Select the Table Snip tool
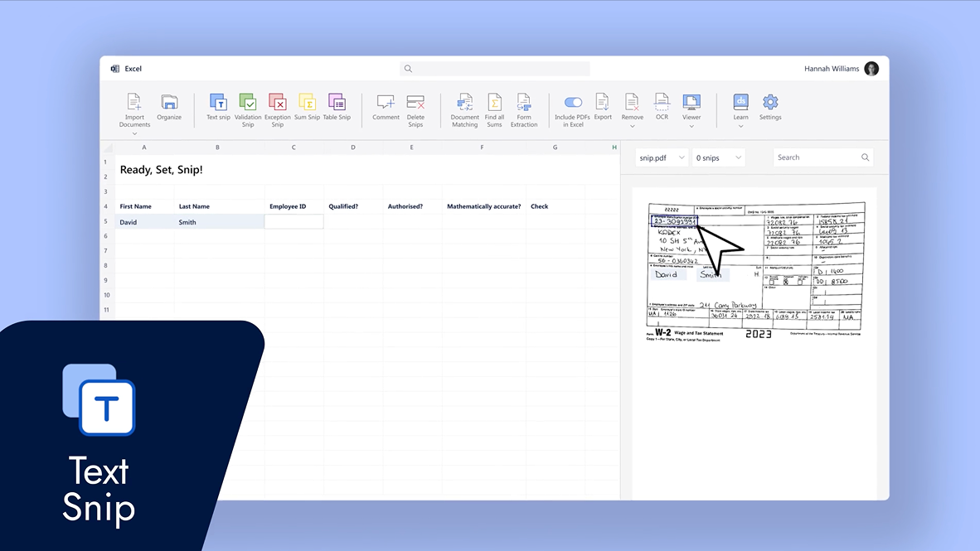 [337, 103]
